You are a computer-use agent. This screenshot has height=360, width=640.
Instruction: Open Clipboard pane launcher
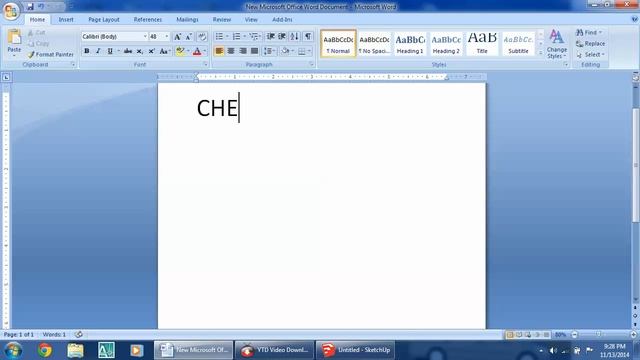(x=73, y=64)
